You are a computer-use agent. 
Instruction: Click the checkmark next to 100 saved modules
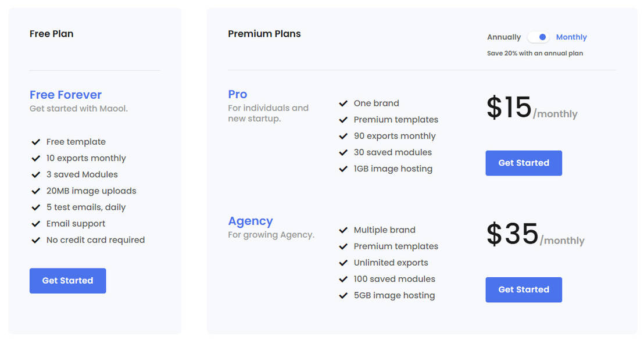344,279
